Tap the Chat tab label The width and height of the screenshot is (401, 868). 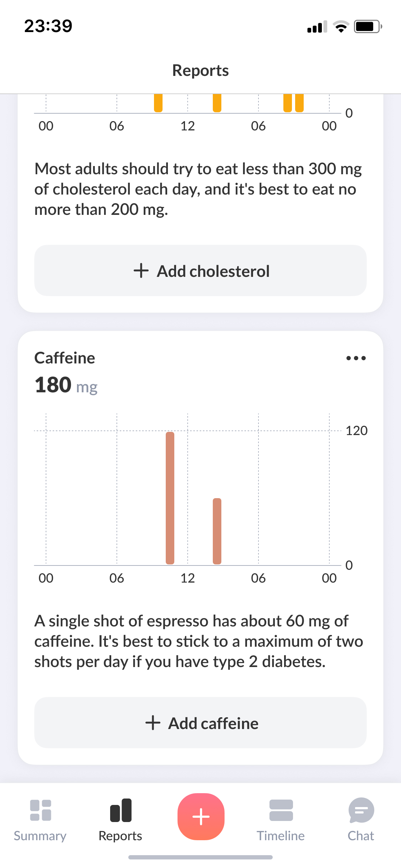pos(361,836)
